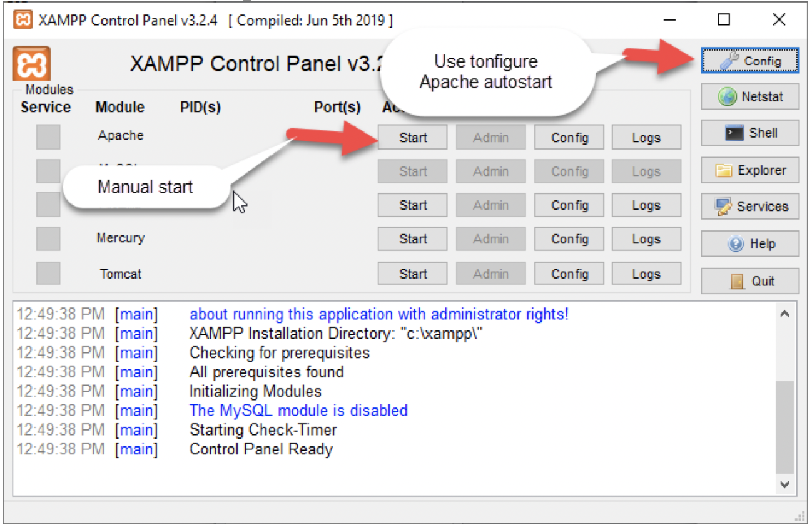Start the Apache module
This screenshot has width=812, height=527.
[x=412, y=138]
